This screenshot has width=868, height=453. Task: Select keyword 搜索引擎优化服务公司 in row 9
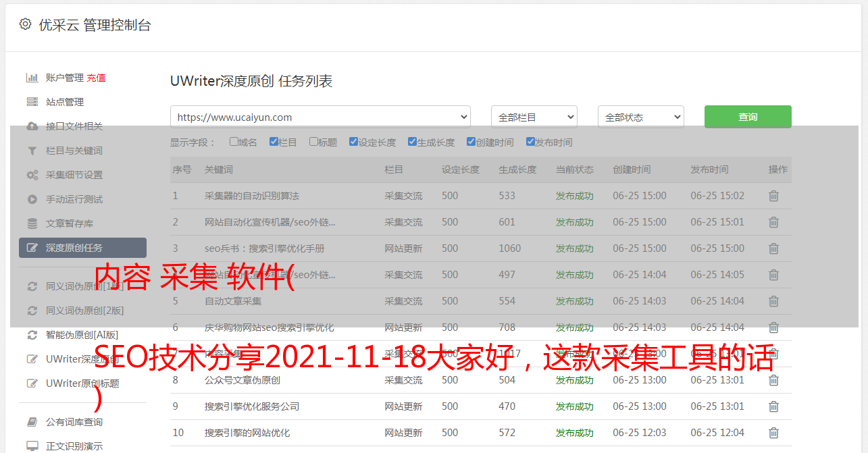point(252,406)
